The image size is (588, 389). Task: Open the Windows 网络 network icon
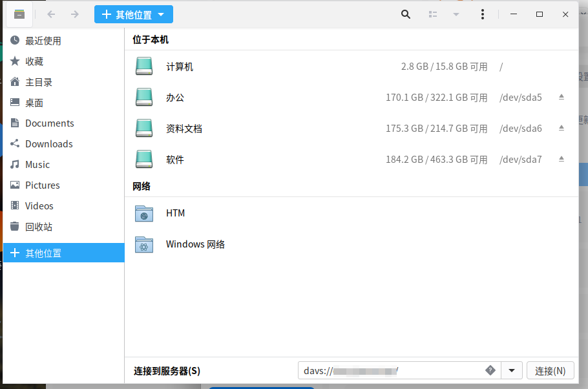[x=143, y=244]
